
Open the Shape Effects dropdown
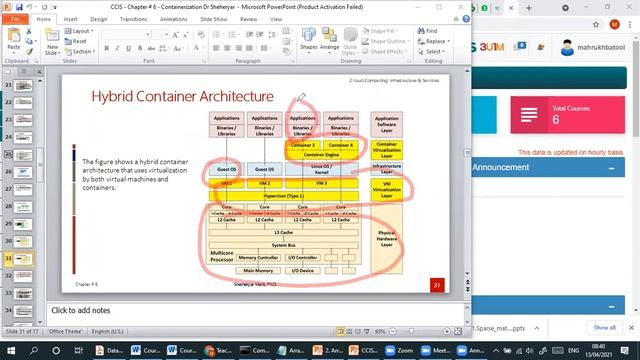pyautogui.click(x=384, y=51)
